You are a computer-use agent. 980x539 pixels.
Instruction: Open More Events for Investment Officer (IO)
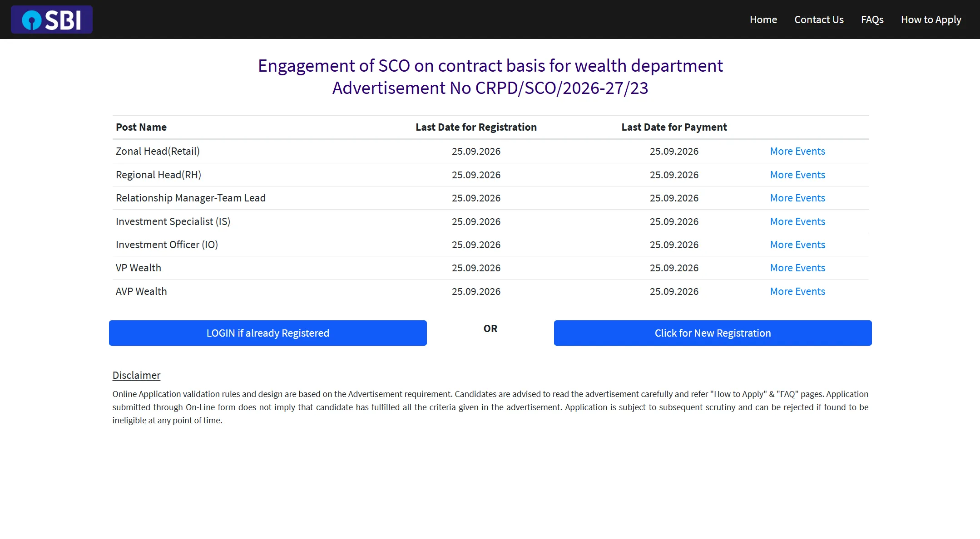tap(797, 245)
